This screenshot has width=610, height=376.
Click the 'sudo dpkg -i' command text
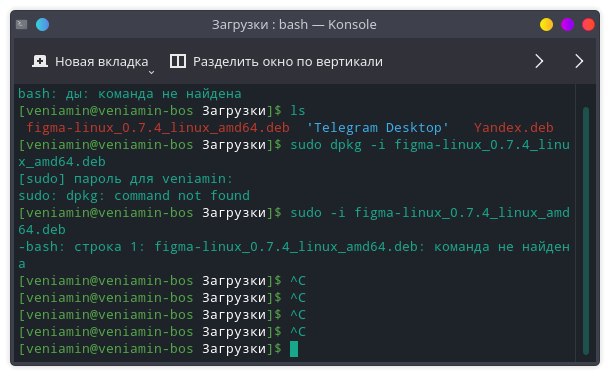click(x=338, y=145)
